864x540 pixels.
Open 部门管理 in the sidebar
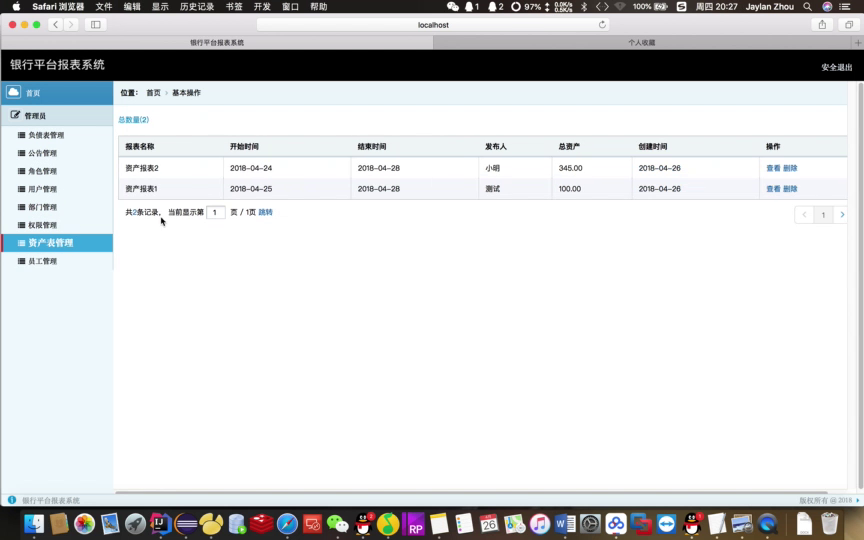[x=42, y=207]
